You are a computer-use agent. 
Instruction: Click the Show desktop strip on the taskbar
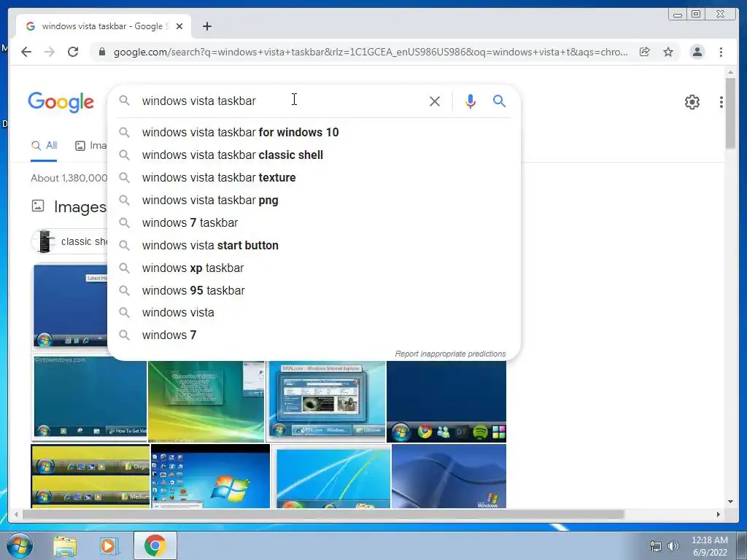[742, 546]
